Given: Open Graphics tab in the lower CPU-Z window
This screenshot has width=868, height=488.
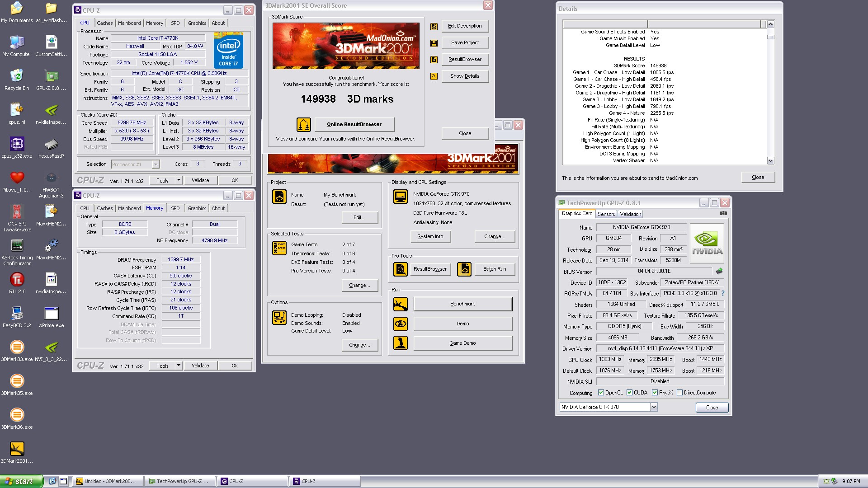Looking at the screenshot, I should coord(197,208).
